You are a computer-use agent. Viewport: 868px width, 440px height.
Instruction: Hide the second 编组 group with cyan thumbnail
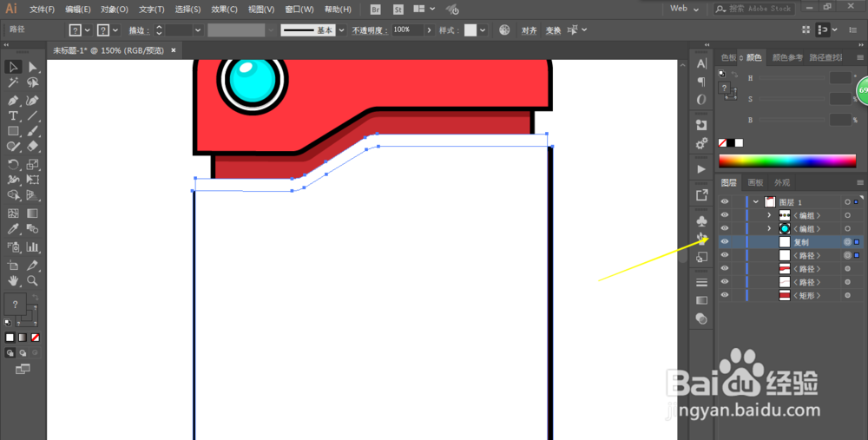725,228
